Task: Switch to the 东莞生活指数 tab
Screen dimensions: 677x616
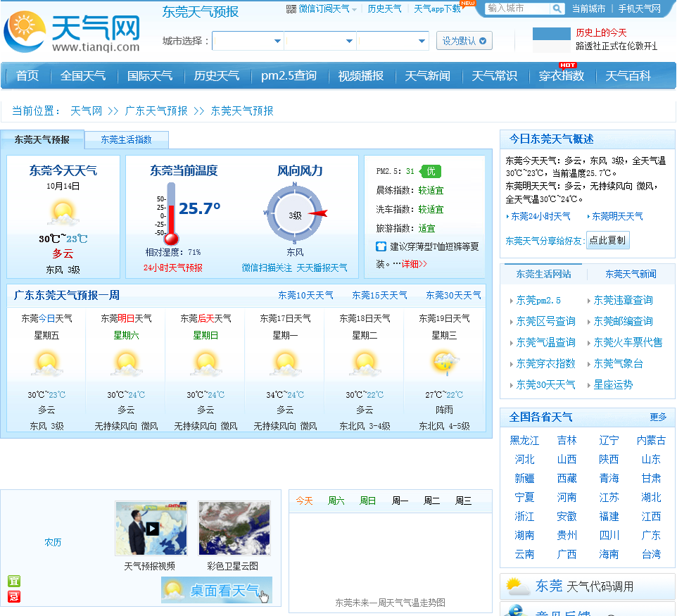Action: click(126, 140)
